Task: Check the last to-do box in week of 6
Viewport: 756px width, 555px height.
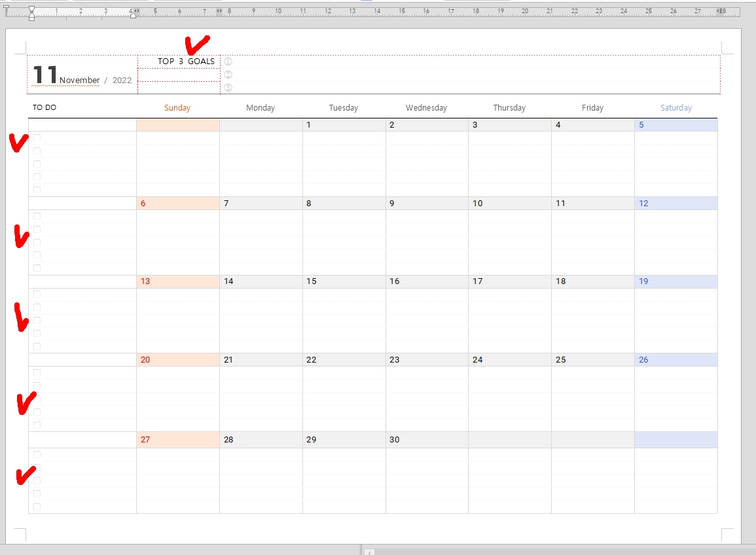Action: pyautogui.click(x=37, y=268)
